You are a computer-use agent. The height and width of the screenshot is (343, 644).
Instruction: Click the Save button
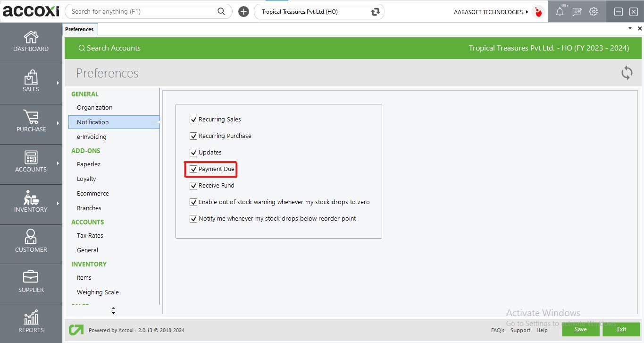(x=580, y=329)
